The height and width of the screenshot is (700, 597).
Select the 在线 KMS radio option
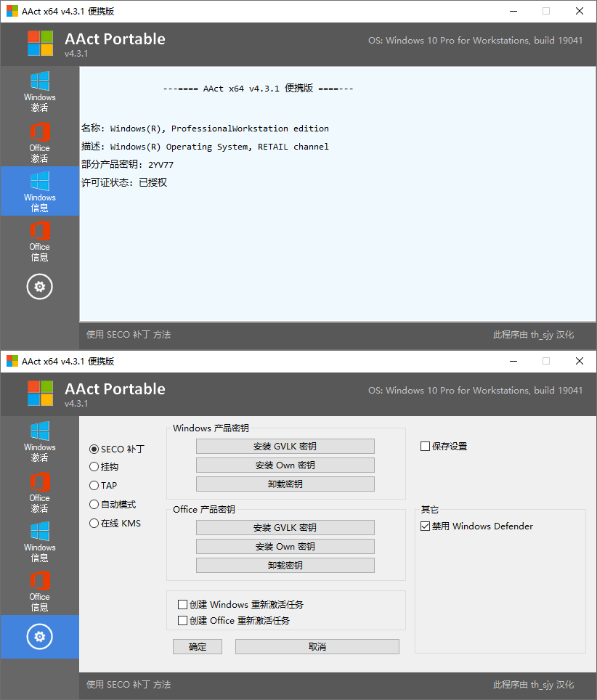tap(115, 524)
